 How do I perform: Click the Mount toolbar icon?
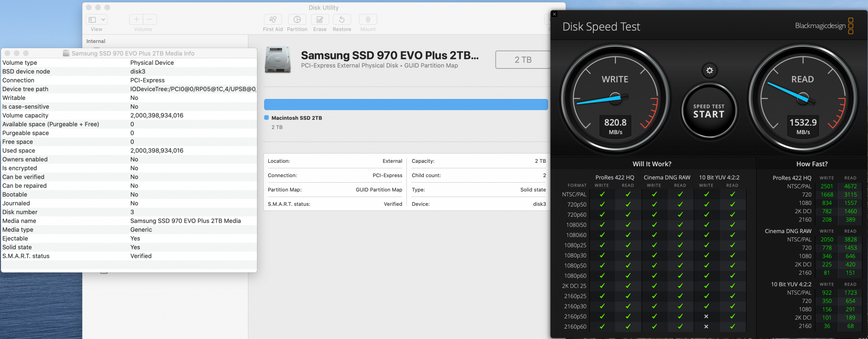368,20
